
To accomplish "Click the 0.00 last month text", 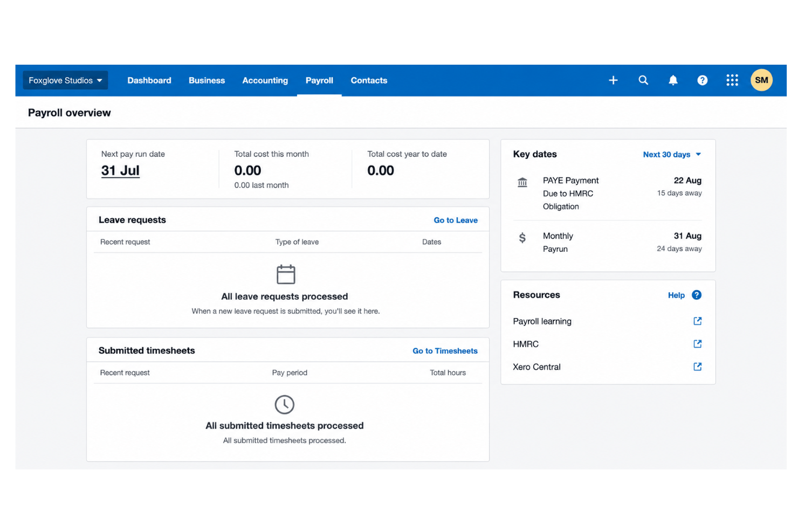I will pos(262,185).
